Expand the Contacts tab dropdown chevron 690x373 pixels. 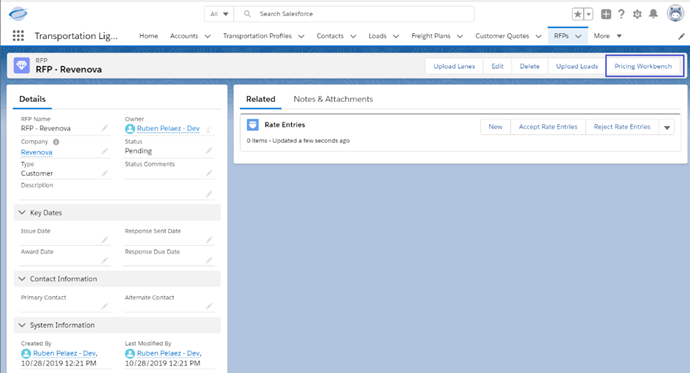coord(353,36)
